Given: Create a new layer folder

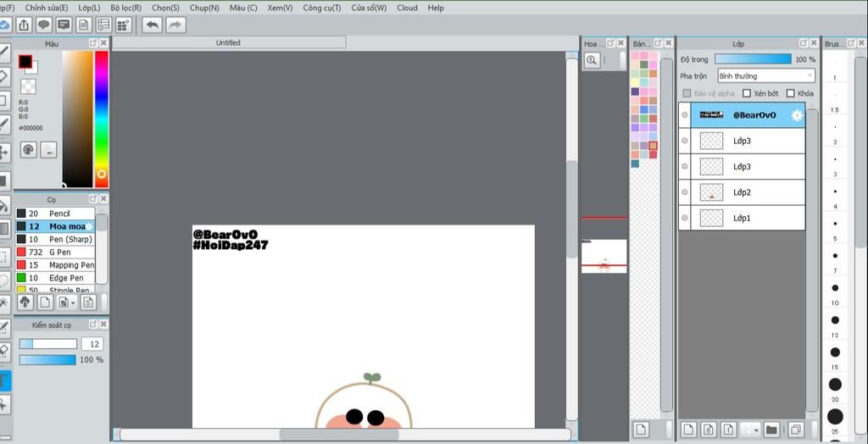Looking at the screenshot, I should [x=771, y=429].
